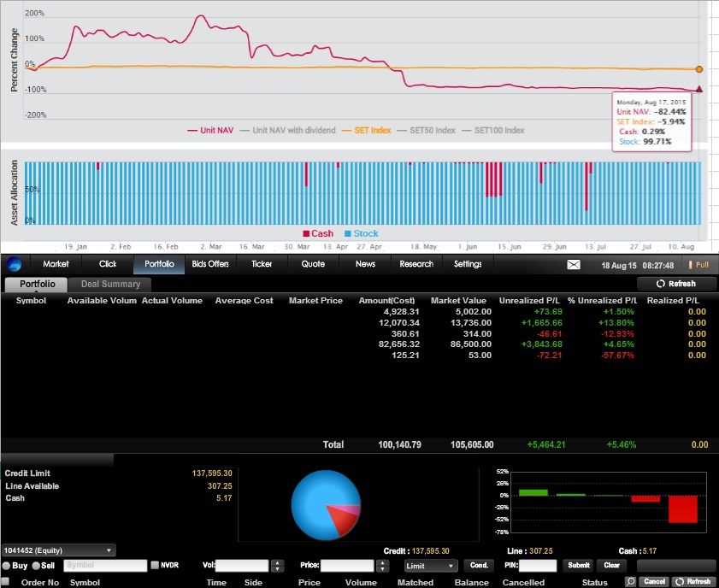The image size is (719, 588).
Task: Refresh the portfolio table with the top Refresh button
Action: click(x=676, y=284)
